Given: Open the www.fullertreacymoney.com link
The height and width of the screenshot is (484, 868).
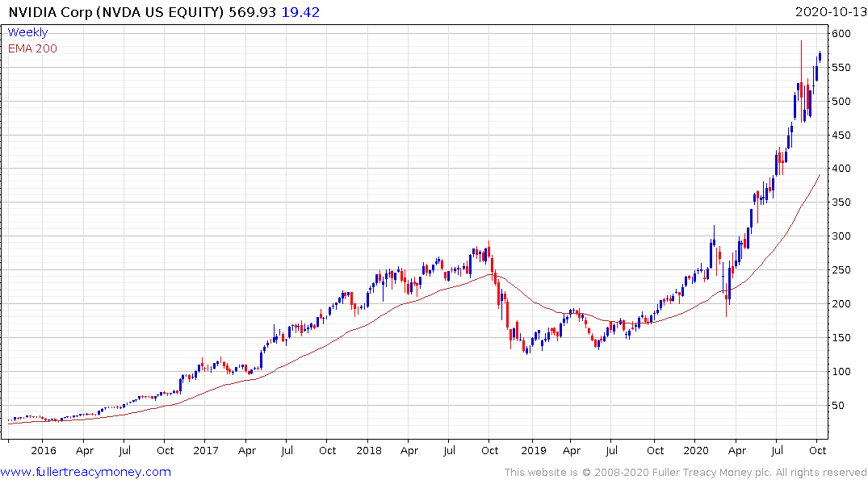Looking at the screenshot, I should pyautogui.click(x=86, y=472).
